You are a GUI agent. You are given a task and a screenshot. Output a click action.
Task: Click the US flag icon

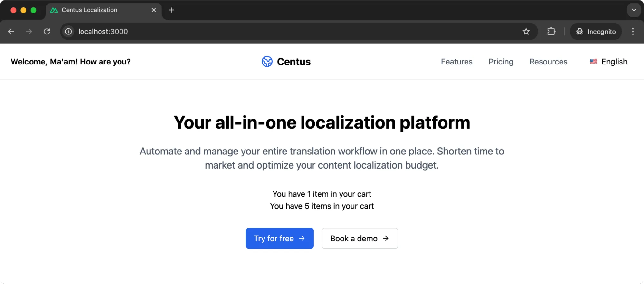(x=593, y=62)
